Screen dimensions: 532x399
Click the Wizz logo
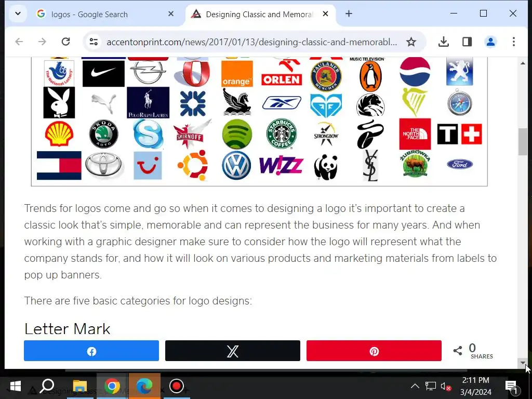[281, 166]
